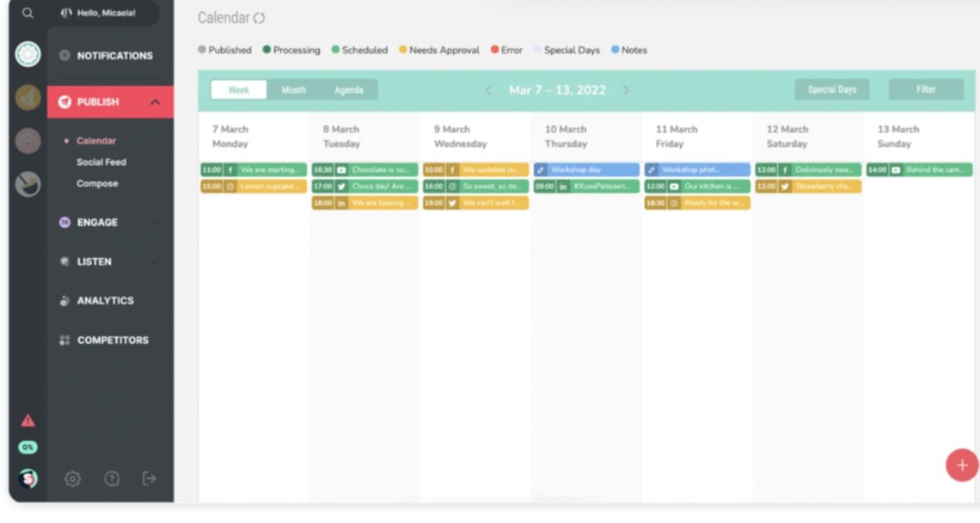
Task: Click Facebook icon on 'We are starting' post
Action: 230,170
